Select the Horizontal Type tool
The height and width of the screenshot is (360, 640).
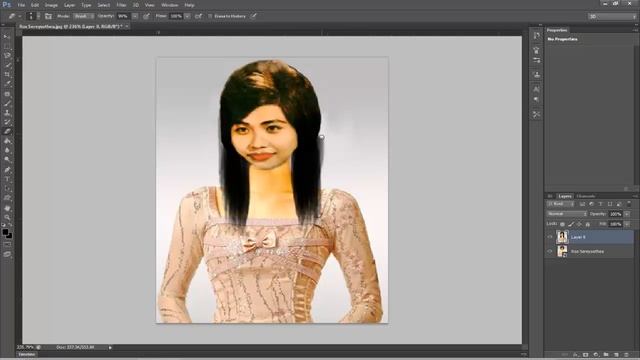[x=7, y=179]
